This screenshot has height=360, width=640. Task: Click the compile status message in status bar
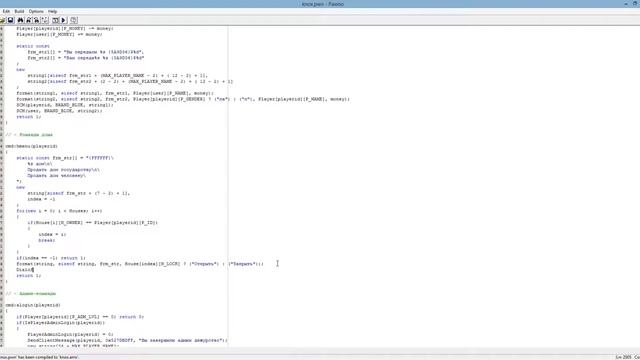click(x=39, y=357)
